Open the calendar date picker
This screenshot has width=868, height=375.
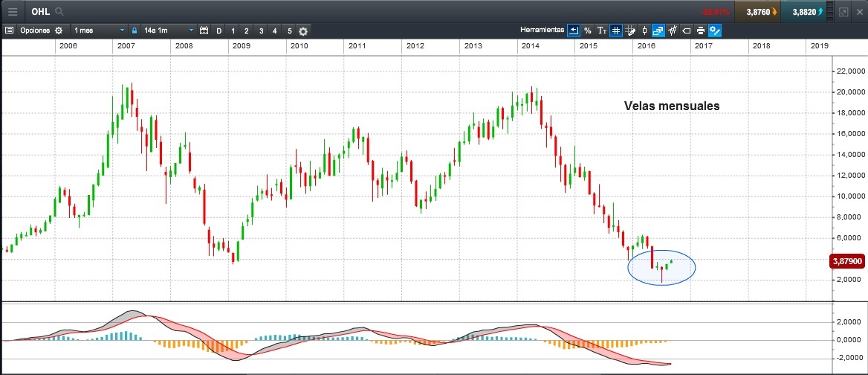(204, 31)
